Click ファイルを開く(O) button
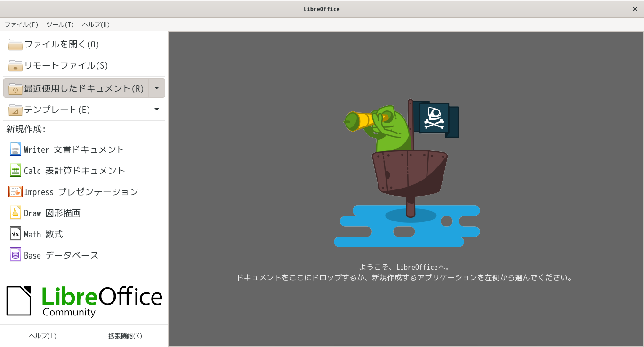Viewport: 644px width, 347px height. (x=84, y=45)
